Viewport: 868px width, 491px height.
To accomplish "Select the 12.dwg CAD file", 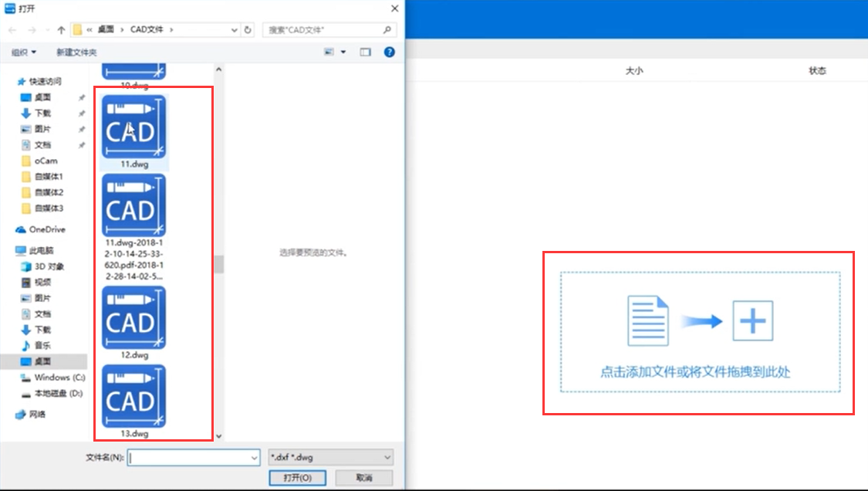I will [x=134, y=317].
